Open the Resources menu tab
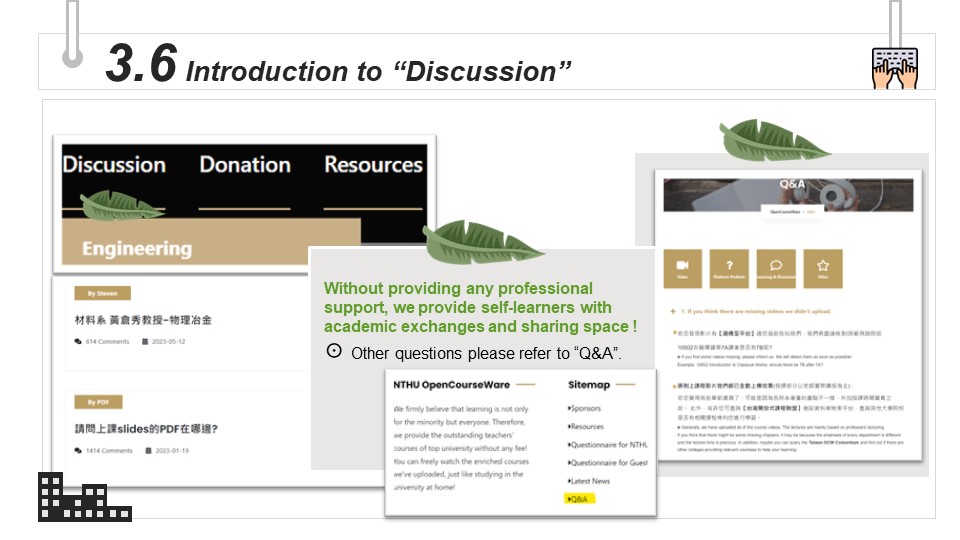 tap(373, 165)
